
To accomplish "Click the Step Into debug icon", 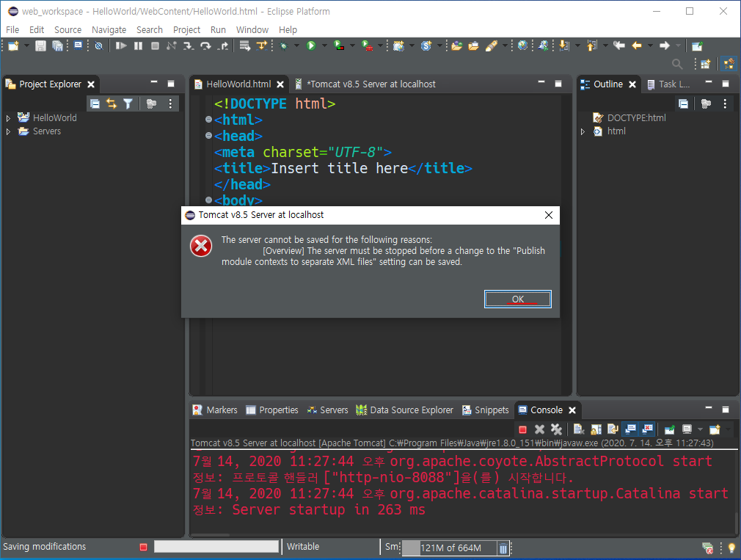I will click(189, 46).
